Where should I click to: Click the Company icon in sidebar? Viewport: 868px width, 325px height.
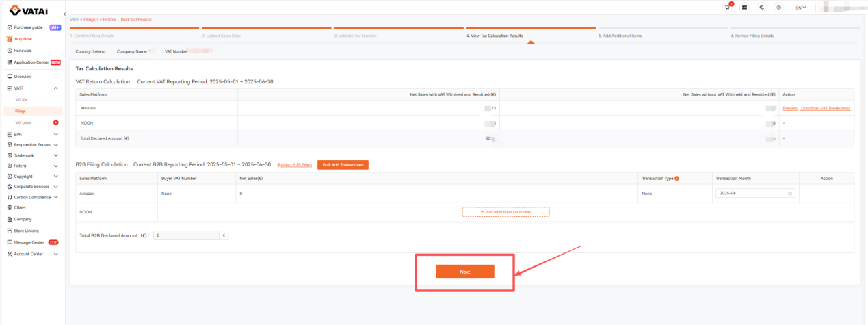click(x=10, y=219)
